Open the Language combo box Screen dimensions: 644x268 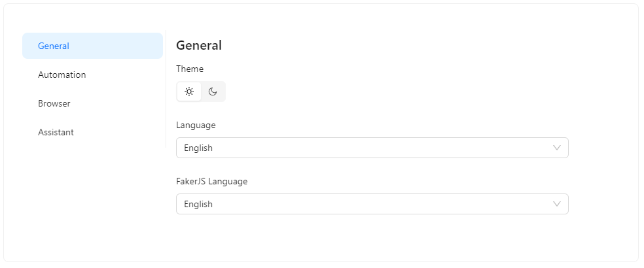372,148
